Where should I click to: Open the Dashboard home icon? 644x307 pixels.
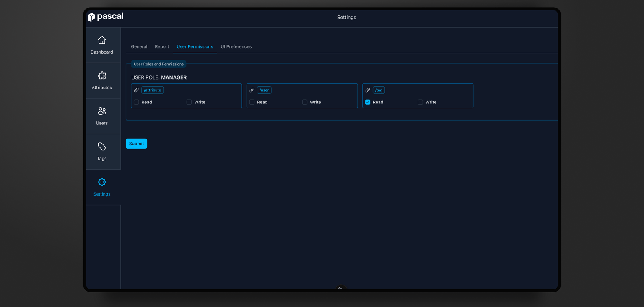(102, 40)
